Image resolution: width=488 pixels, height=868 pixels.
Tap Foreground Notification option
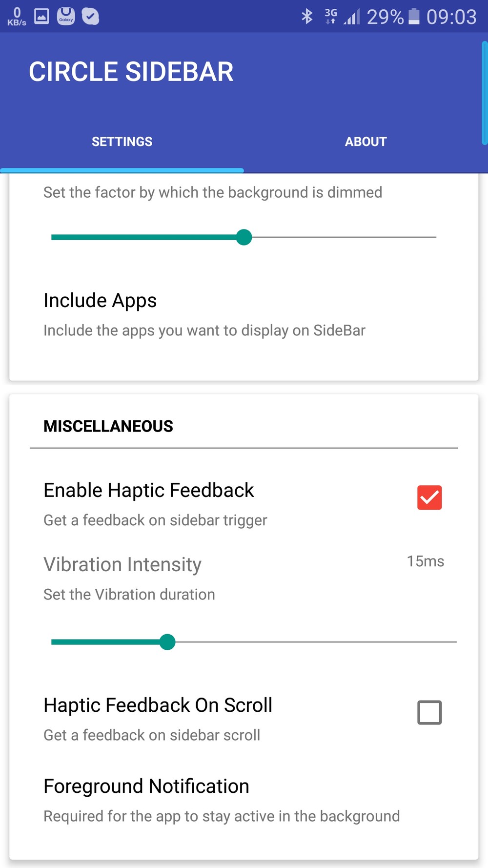[221, 800]
